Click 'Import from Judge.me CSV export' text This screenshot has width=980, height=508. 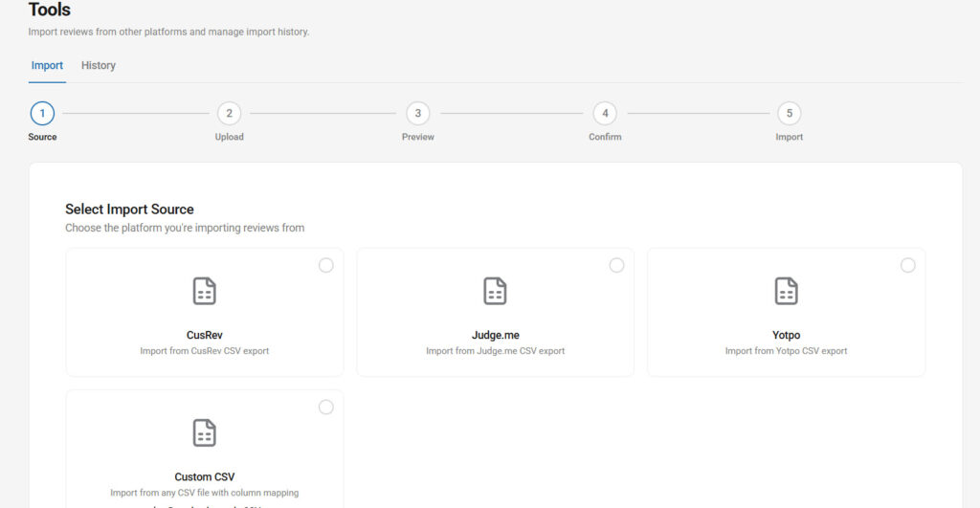tap(495, 351)
